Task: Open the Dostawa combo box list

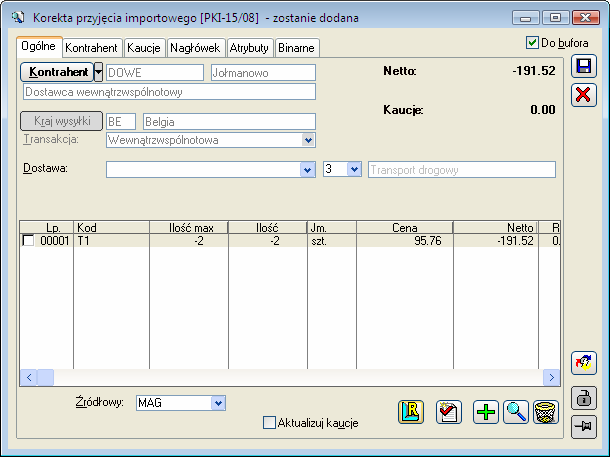Action: [307, 170]
